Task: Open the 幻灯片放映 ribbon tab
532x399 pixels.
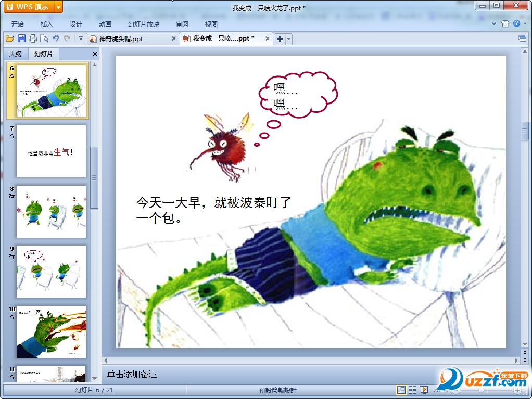Action: pyautogui.click(x=144, y=24)
